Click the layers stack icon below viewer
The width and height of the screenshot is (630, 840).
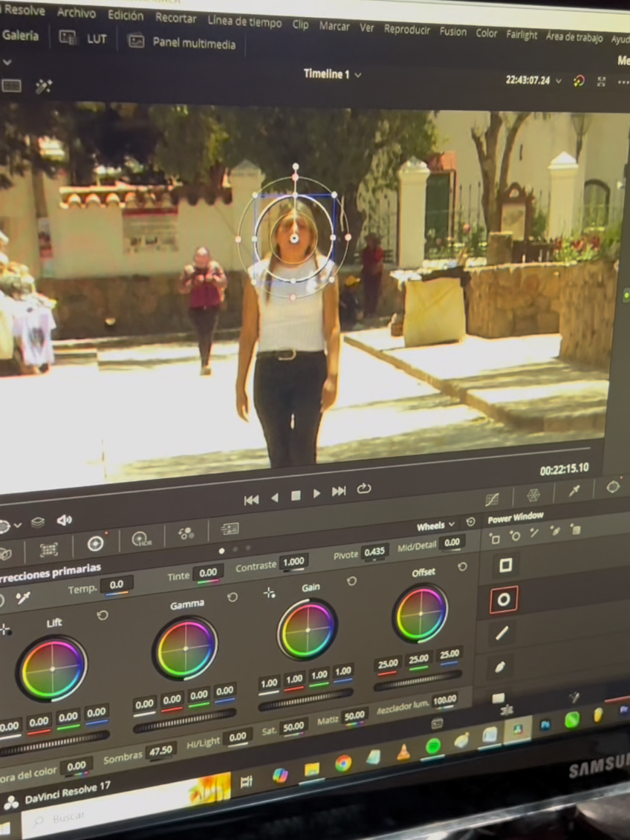coord(37,522)
